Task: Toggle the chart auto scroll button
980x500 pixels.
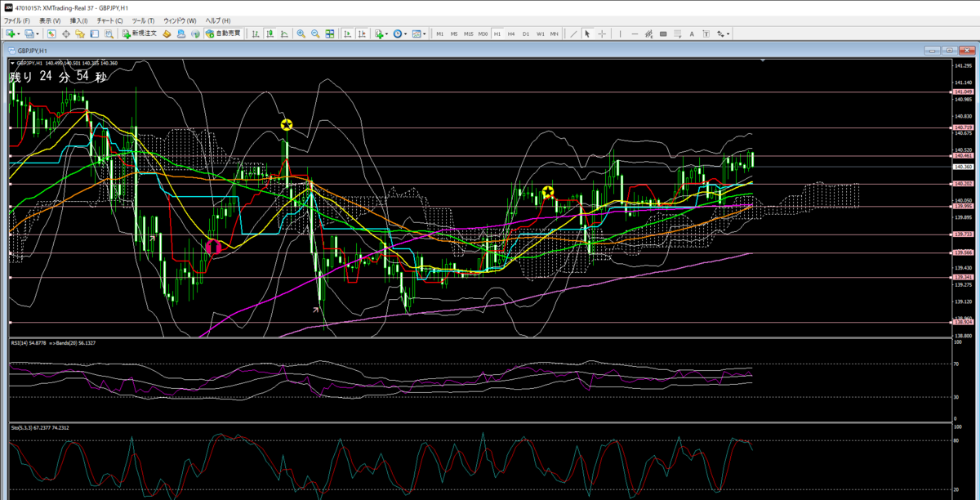Action: pyautogui.click(x=348, y=33)
